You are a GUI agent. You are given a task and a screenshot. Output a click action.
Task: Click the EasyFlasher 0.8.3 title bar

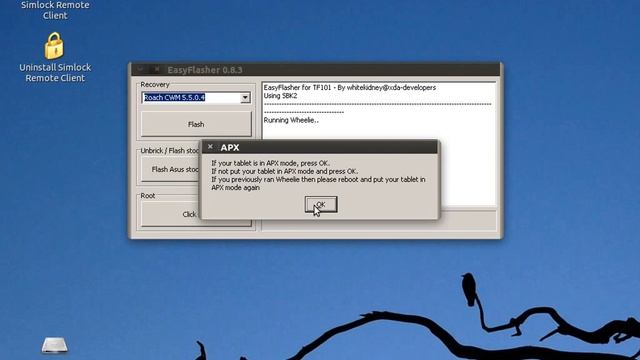[315, 70]
